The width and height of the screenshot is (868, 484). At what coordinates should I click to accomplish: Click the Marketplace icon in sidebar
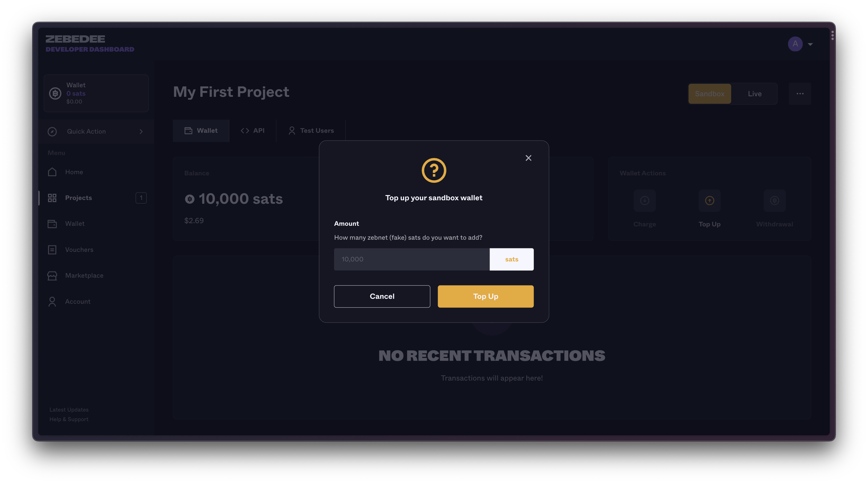click(x=52, y=275)
